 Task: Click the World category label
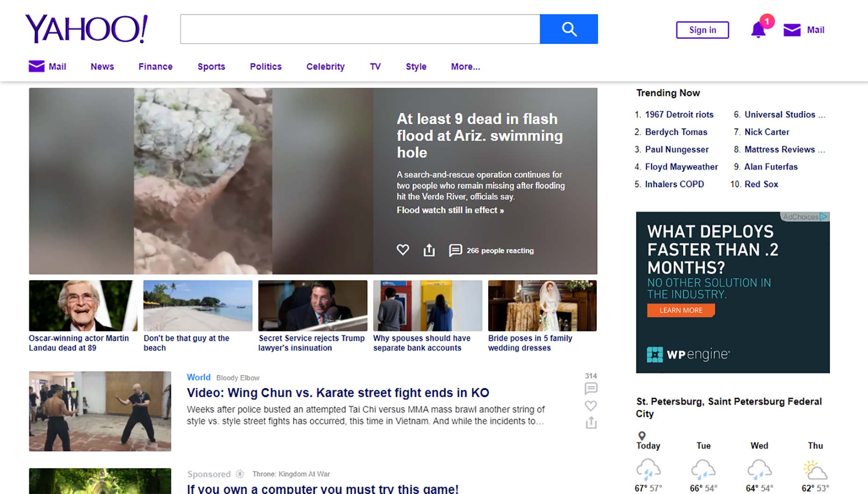click(199, 377)
